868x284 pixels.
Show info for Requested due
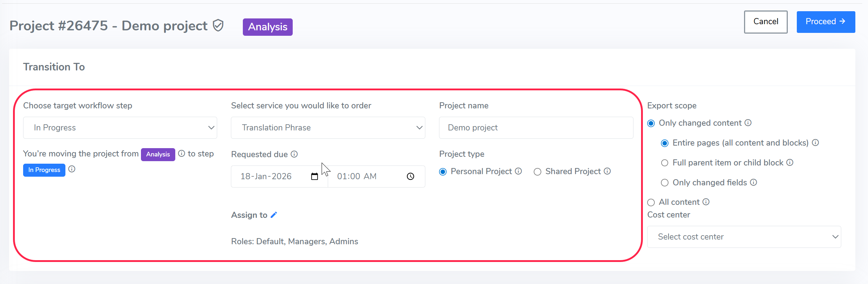[295, 154]
